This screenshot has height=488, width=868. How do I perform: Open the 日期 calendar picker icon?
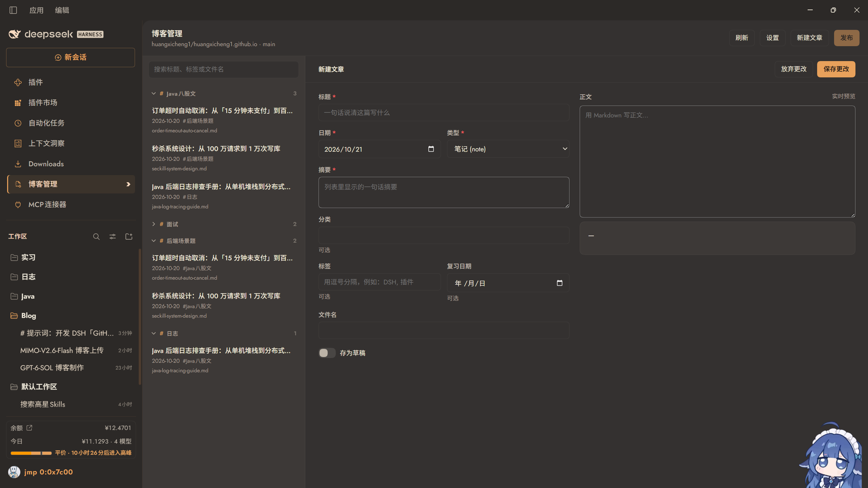tap(431, 149)
